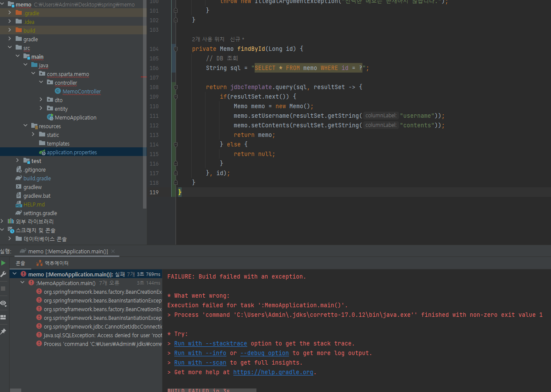Expand the dto package
The height and width of the screenshot is (392, 551).
[x=41, y=100]
